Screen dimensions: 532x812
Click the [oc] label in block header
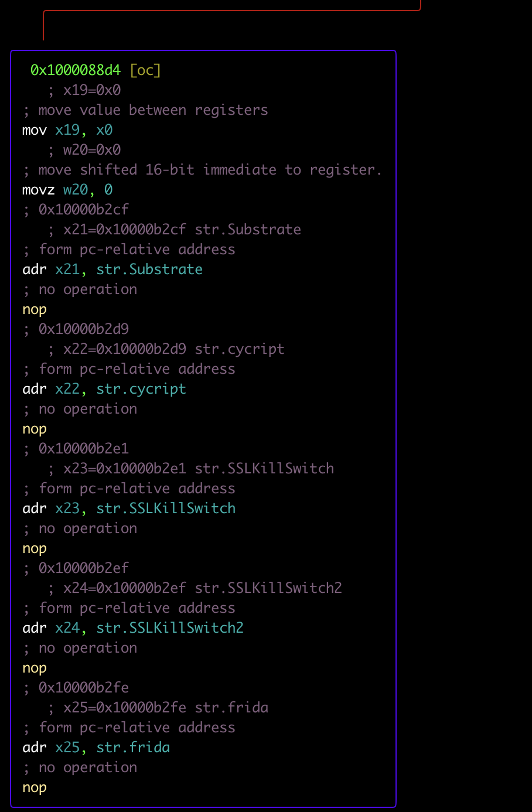[x=145, y=70]
